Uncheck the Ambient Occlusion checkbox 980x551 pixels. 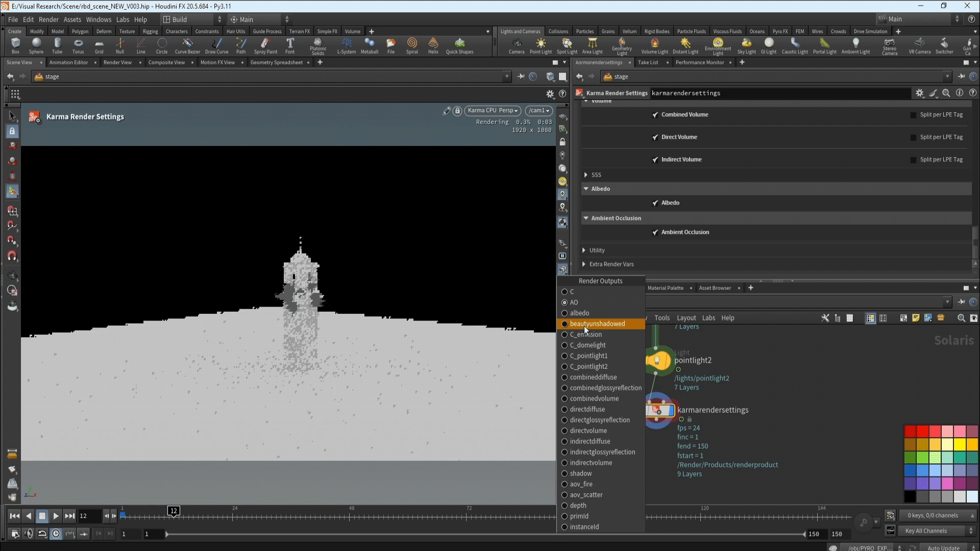point(655,233)
